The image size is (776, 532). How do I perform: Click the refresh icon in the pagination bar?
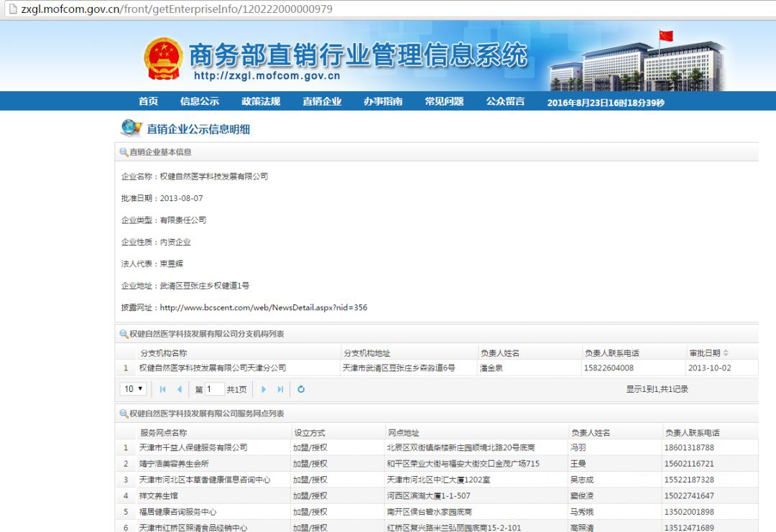click(x=300, y=388)
